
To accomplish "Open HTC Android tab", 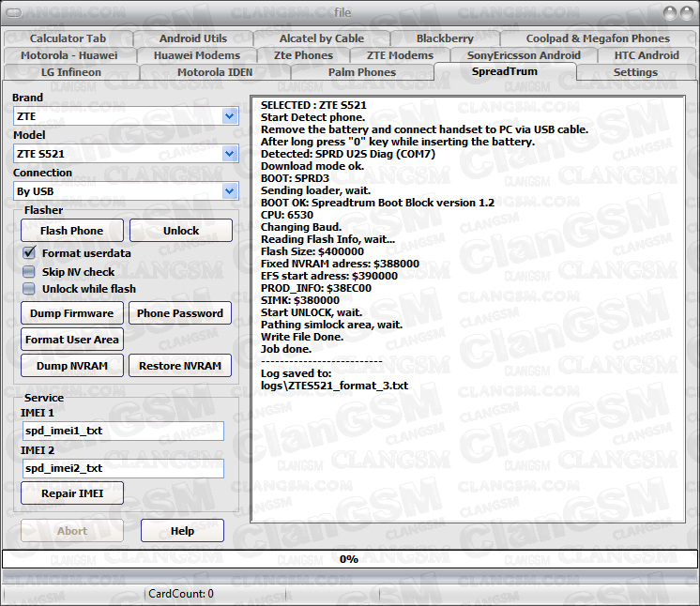I will [647, 55].
